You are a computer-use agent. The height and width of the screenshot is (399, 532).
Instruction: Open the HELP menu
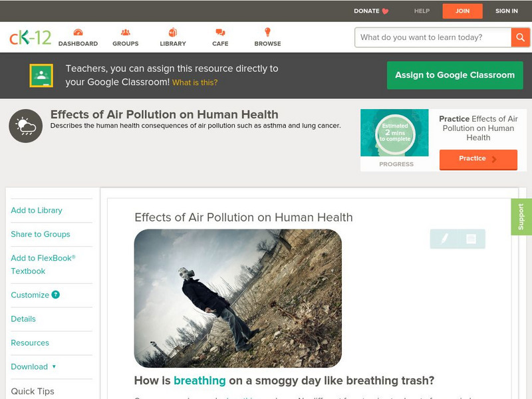point(421,11)
